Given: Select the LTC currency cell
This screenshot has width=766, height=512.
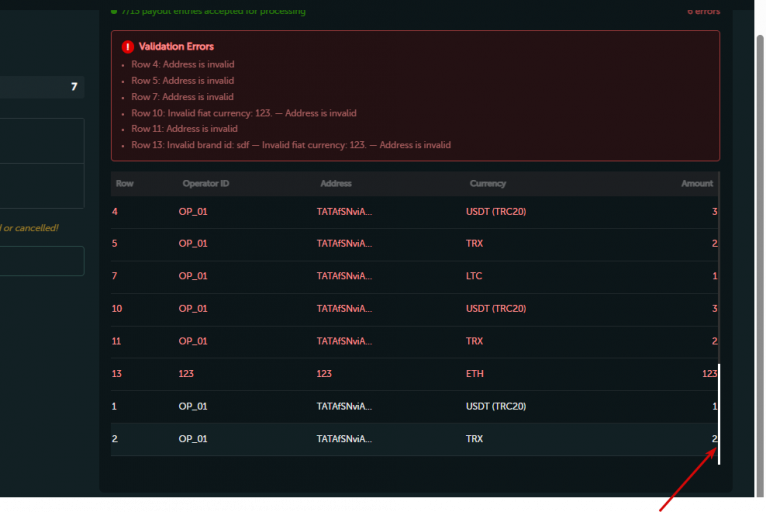Looking at the screenshot, I should [x=474, y=276].
